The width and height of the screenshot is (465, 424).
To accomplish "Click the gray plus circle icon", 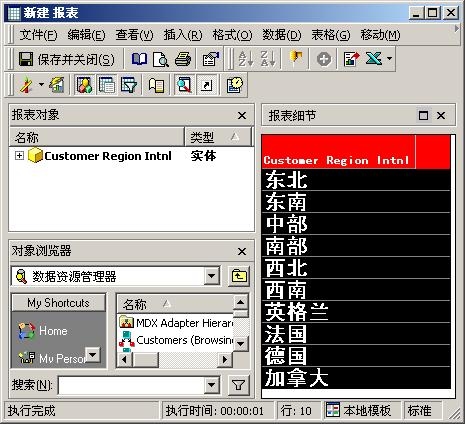I will point(324,60).
